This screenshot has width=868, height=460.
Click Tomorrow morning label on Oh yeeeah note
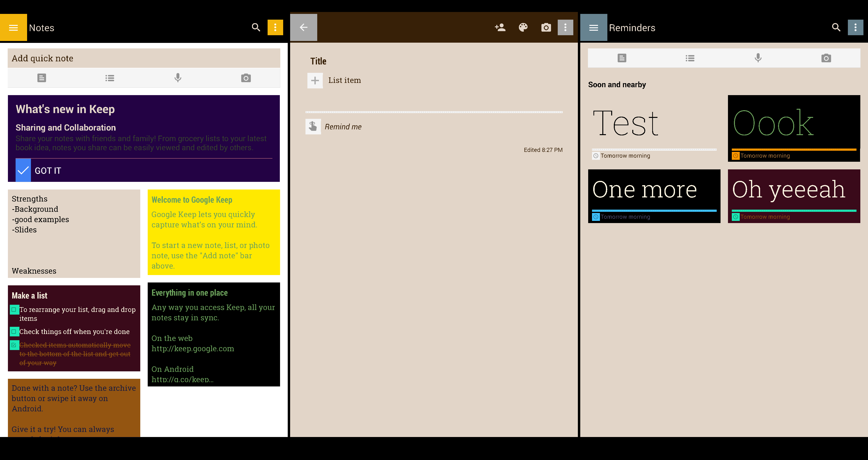[765, 217]
